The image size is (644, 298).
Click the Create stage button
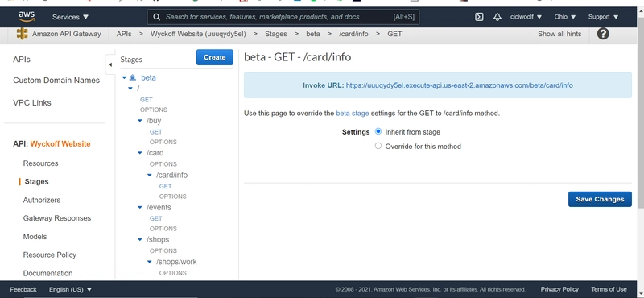pyautogui.click(x=214, y=57)
